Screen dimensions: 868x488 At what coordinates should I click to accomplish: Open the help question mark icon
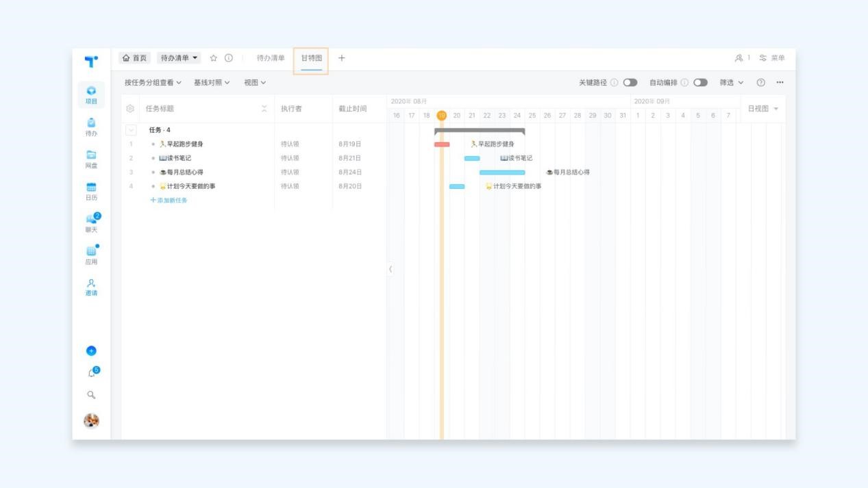(760, 82)
